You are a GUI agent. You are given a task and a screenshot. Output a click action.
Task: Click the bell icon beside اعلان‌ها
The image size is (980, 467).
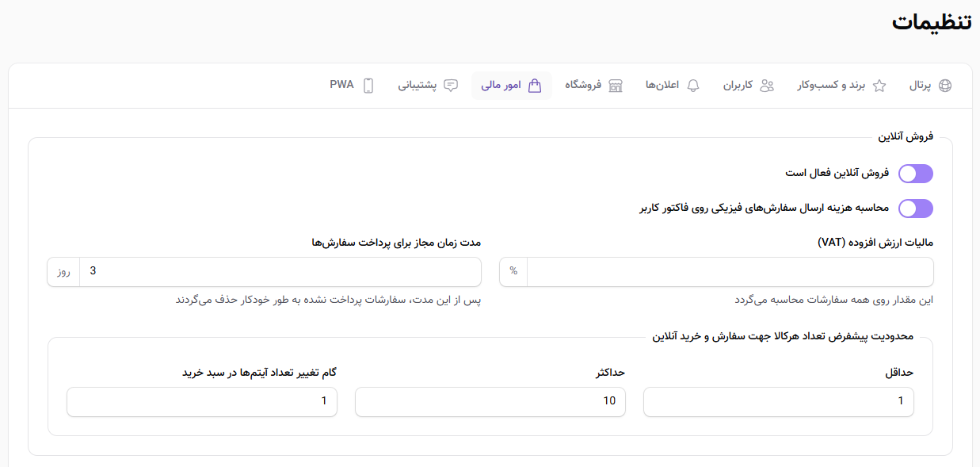coord(693,86)
